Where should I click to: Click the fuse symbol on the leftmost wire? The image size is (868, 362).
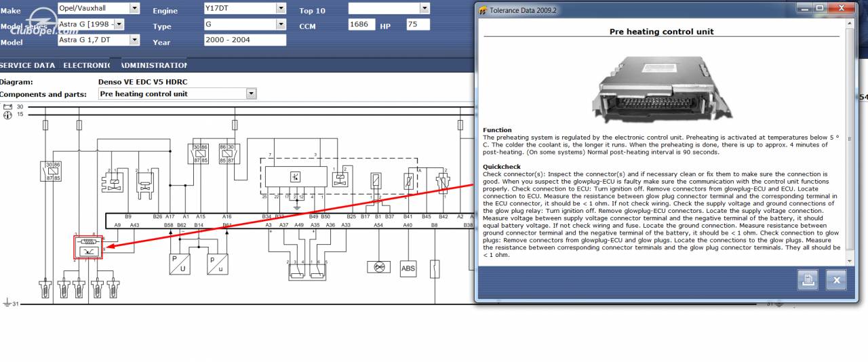[45, 125]
